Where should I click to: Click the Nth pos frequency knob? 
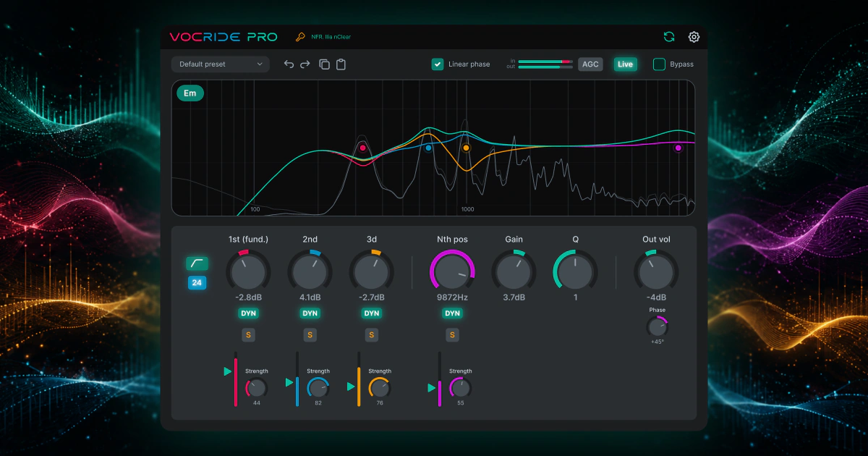(452, 271)
